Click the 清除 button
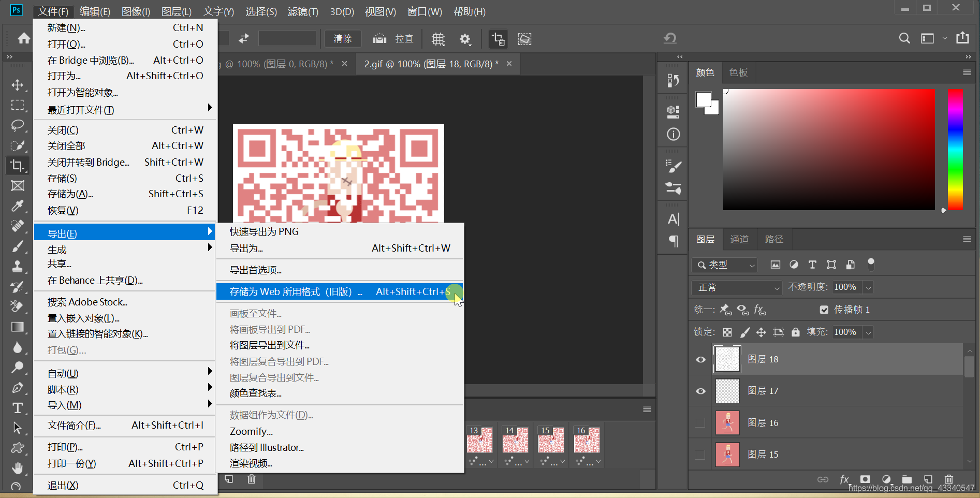Screen dimensions: 980x498 click(x=343, y=39)
